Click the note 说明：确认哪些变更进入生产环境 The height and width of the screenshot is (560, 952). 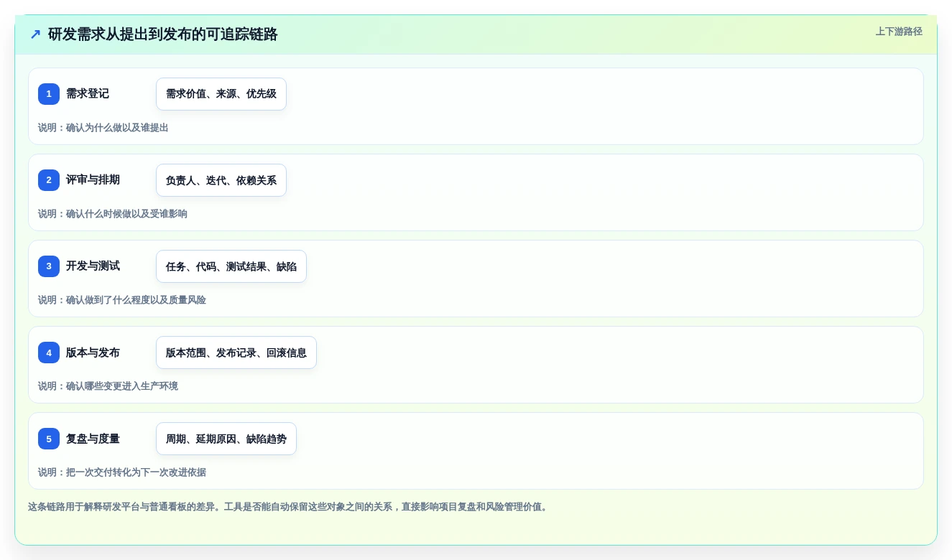point(108,386)
